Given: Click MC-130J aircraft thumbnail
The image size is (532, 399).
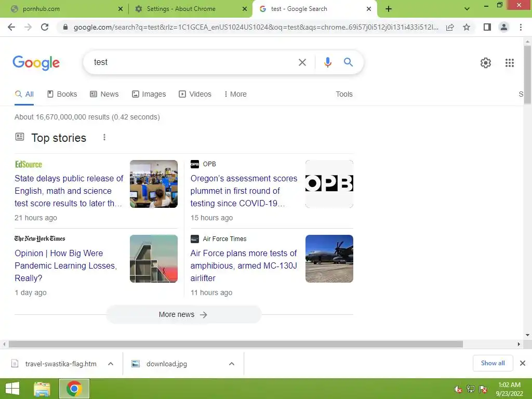Looking at the screenshot, I should pos(329,259).
